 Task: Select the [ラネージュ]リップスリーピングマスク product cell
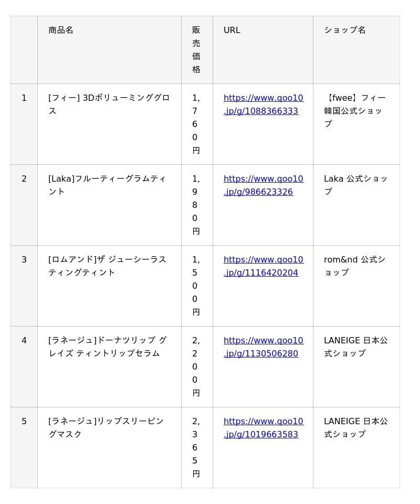[x=106, y=428]
